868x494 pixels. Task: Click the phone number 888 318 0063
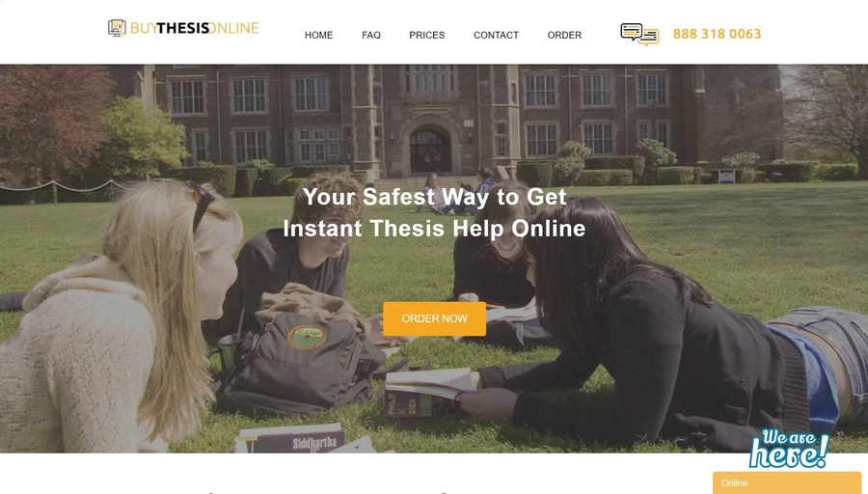pos(717,34)
